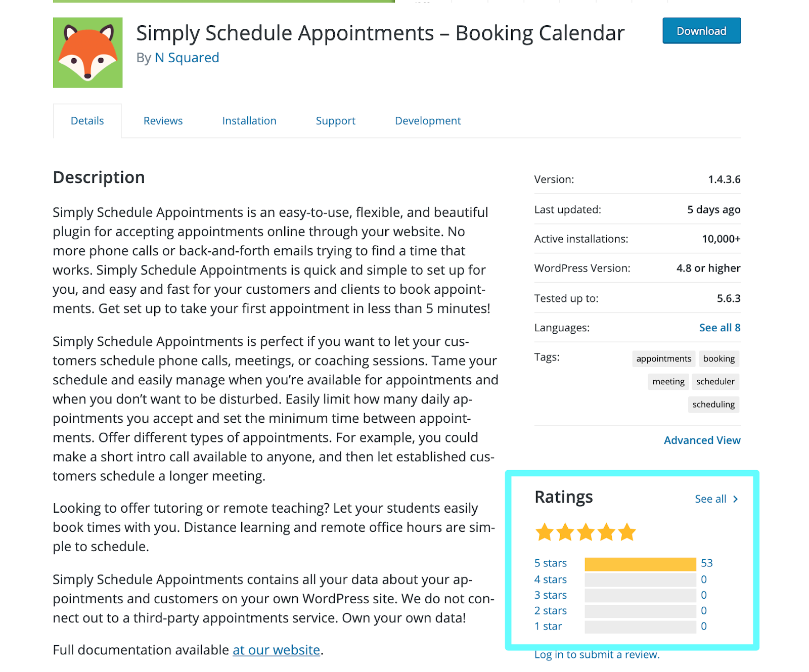Screen dimensions: 809x672
Task: Select the scheduler tag
Action: (715, 382)
